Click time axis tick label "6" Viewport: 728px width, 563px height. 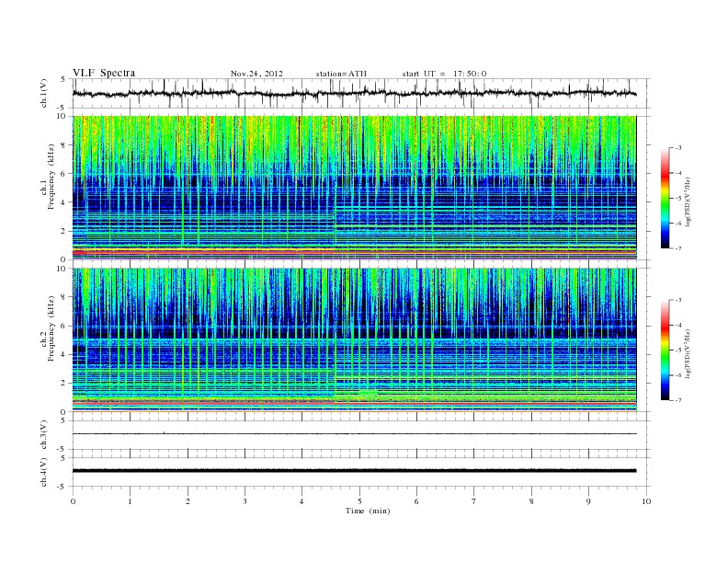pos(416,501)
